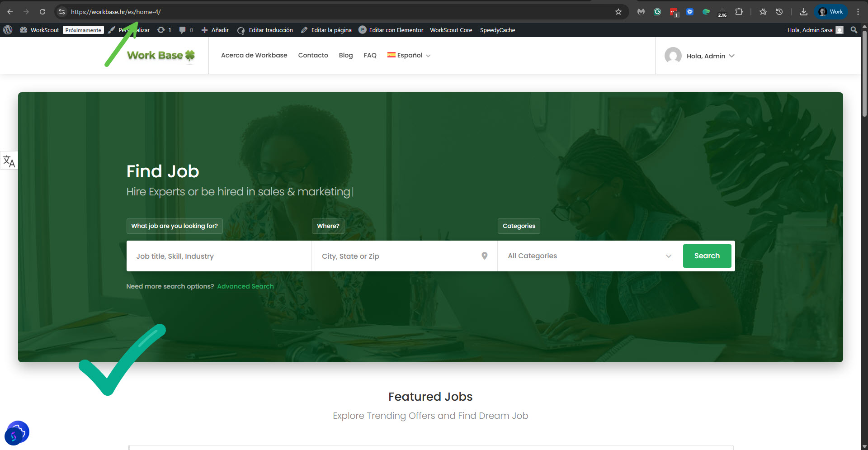
Task: Open the Añadir new content menu
Action: (x=215, y=30)
